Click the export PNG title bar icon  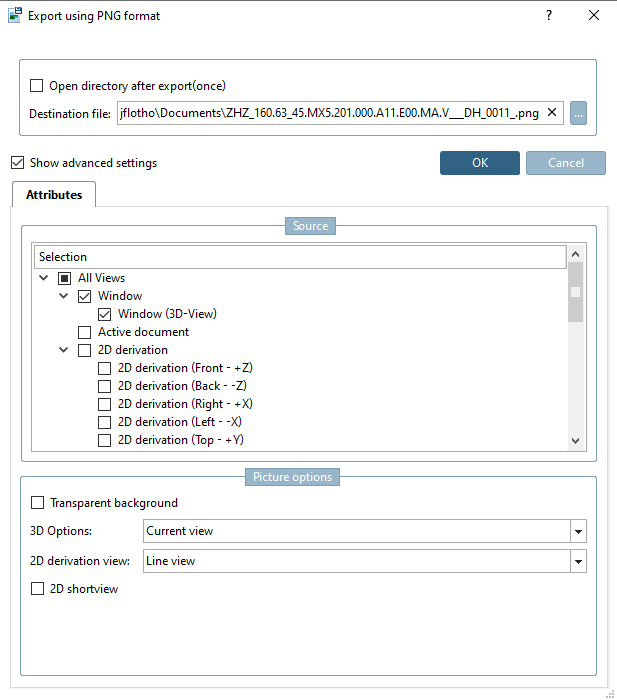[15, 15]
